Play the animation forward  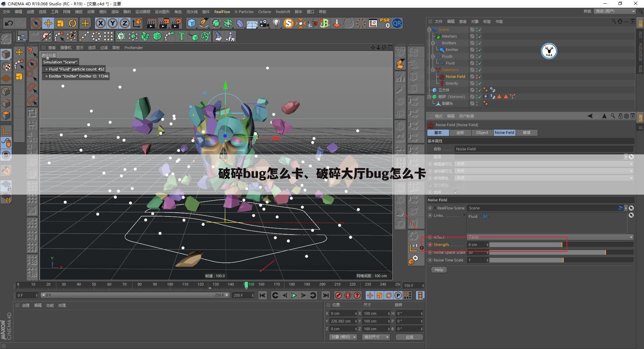pyautogui.click(x=294, y=295)
